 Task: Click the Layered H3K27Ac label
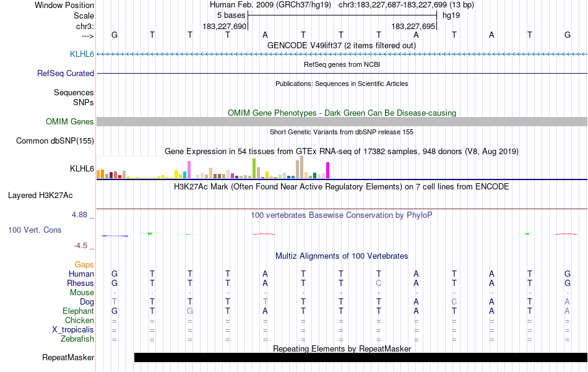click(40, 195)
